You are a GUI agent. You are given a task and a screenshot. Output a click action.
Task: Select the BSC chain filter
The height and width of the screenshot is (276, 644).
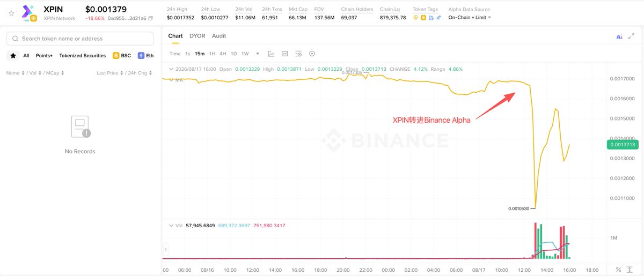click(x=122, y=56)
